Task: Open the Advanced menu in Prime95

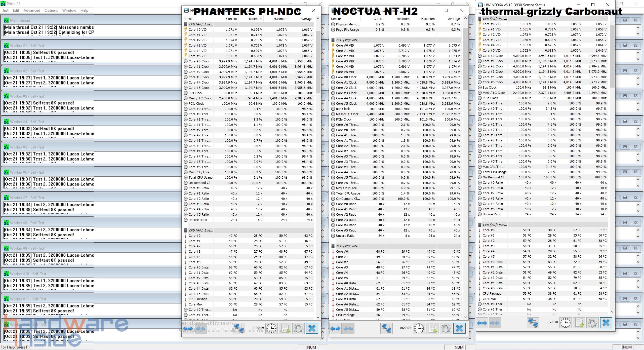Action: coord(32,10)
